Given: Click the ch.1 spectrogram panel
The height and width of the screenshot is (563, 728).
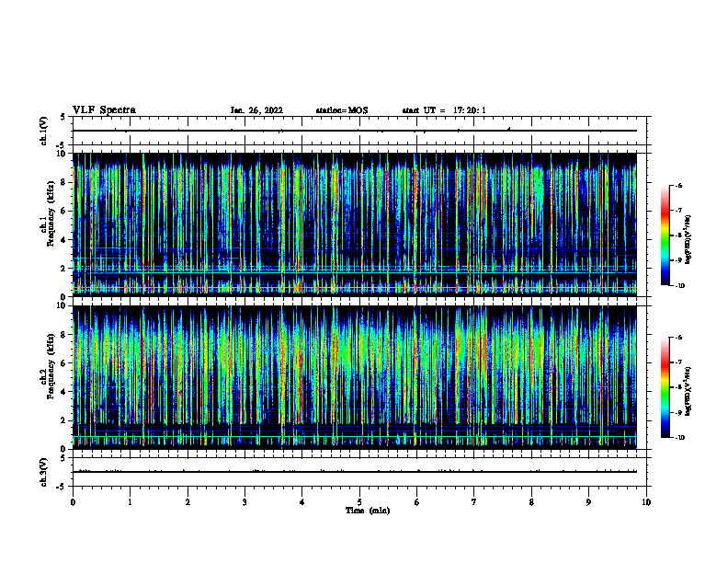Looking at the screenshot, I should click(x=355, y=224).
